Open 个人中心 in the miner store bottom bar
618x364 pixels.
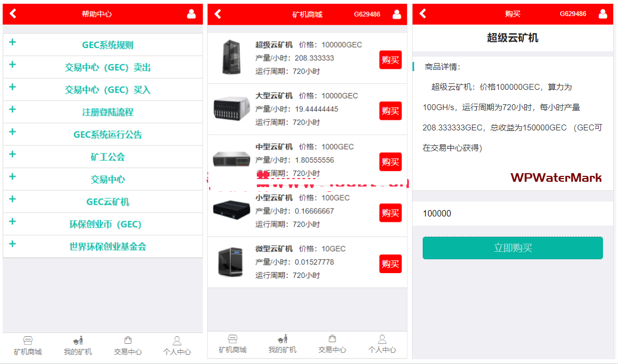[382, 344]
